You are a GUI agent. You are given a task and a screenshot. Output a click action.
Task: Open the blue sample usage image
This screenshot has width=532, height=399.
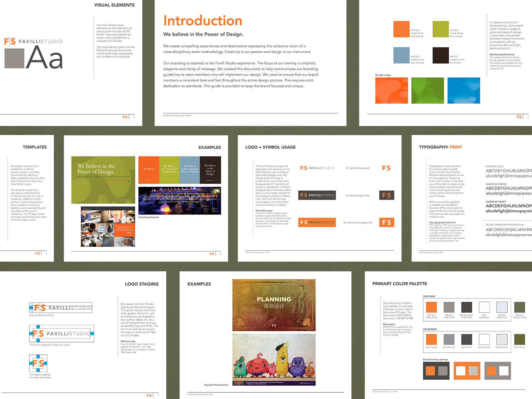coord(464,91)
